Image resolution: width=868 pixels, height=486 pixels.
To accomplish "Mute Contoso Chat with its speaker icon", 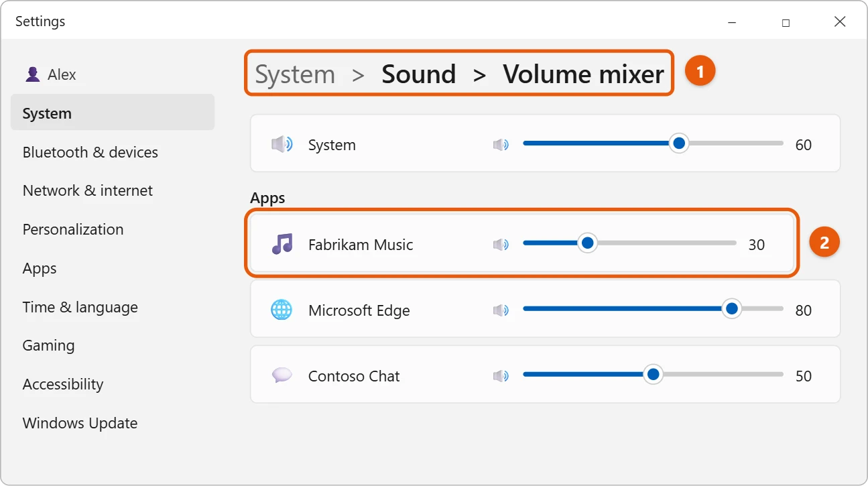I will point(501,376).
